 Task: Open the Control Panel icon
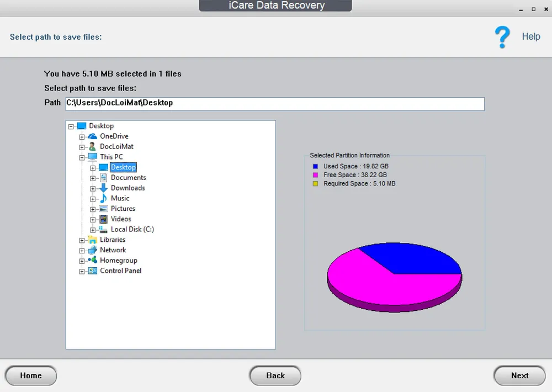(x=92, y=271)
